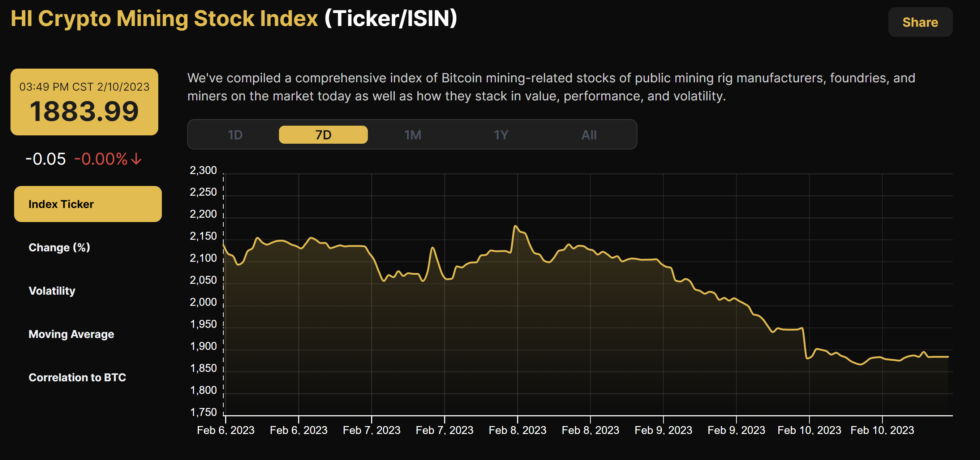View the Volatility metric
Image resolution: width=980 pixels, height=460 pixels.
pos(52,291)
